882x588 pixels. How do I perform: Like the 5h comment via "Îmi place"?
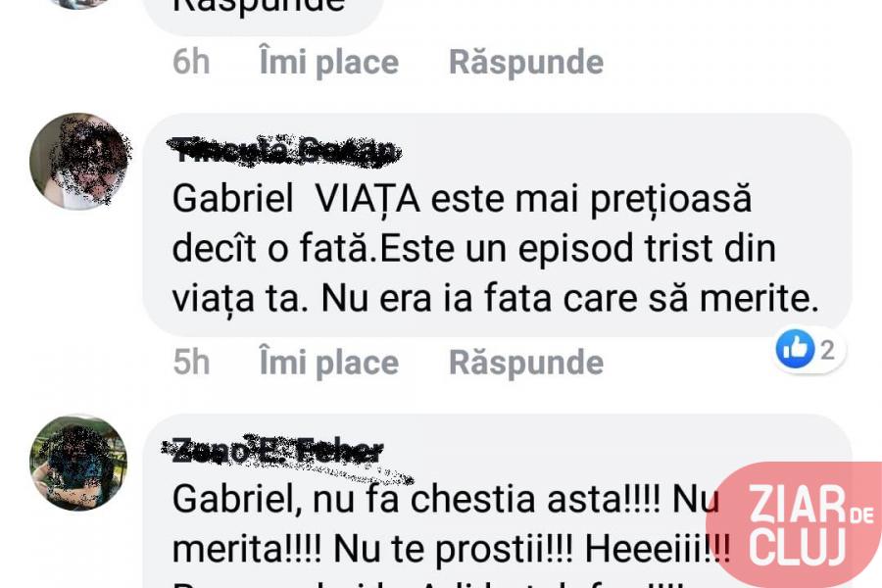329,363
